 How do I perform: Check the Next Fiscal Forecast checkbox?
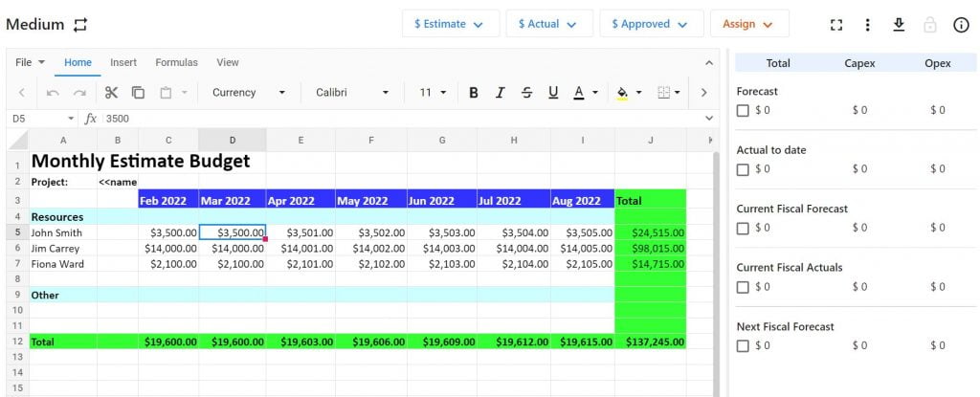point(743,345)
